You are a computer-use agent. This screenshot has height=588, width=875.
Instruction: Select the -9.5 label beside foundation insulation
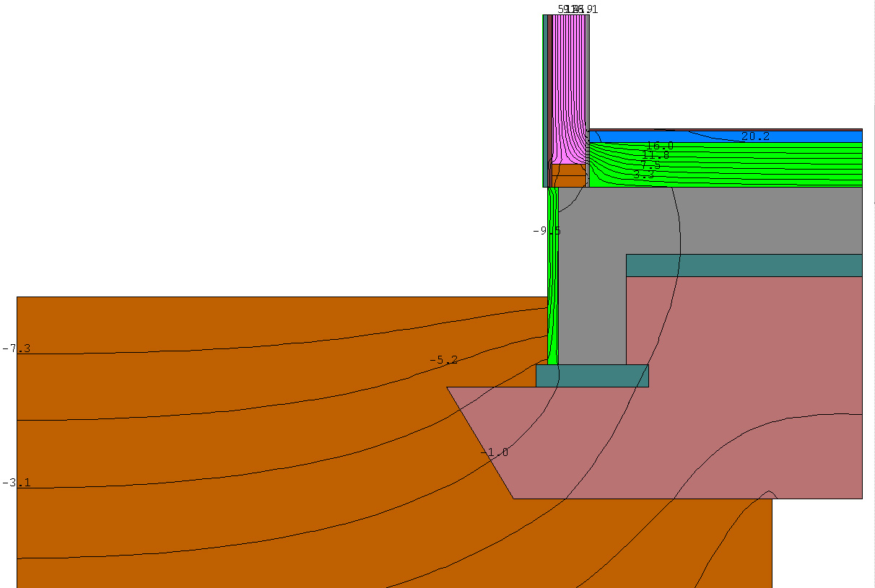coord(546,231)
